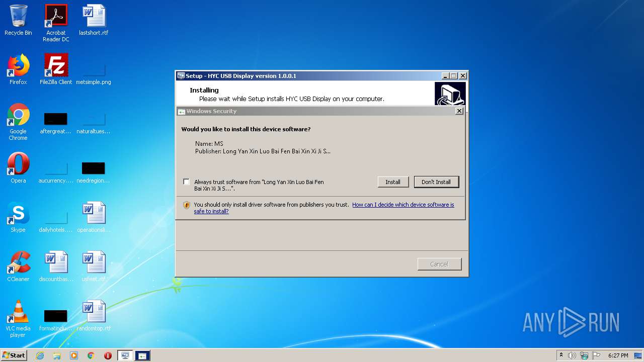This screenshot has width=644, height=362.
Task: Select the usfeet.rtf document icon
Action: point(94,266)
